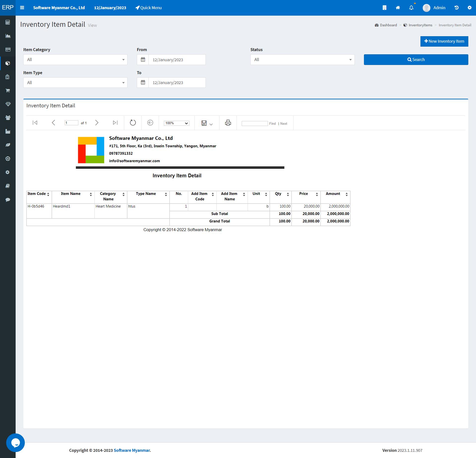Open the calculator sidebar icon
Viewport: 476px width, 458px height.
coord(8,22)
